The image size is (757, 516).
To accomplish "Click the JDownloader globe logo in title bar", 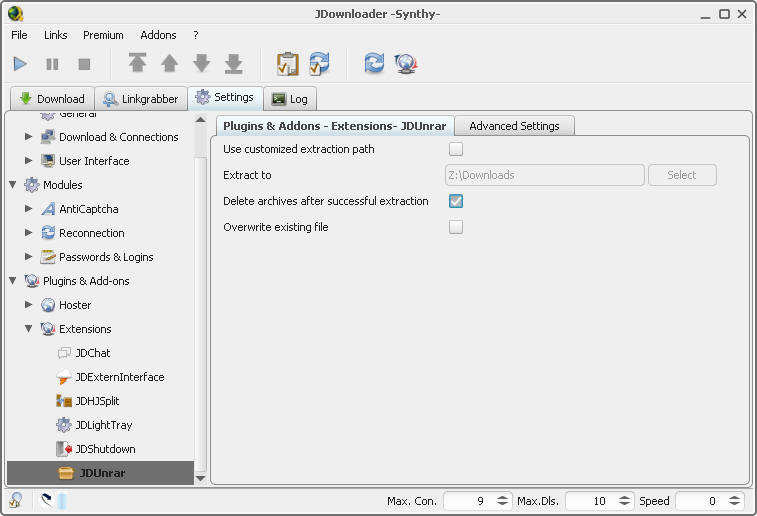I will tap(15, 14).
